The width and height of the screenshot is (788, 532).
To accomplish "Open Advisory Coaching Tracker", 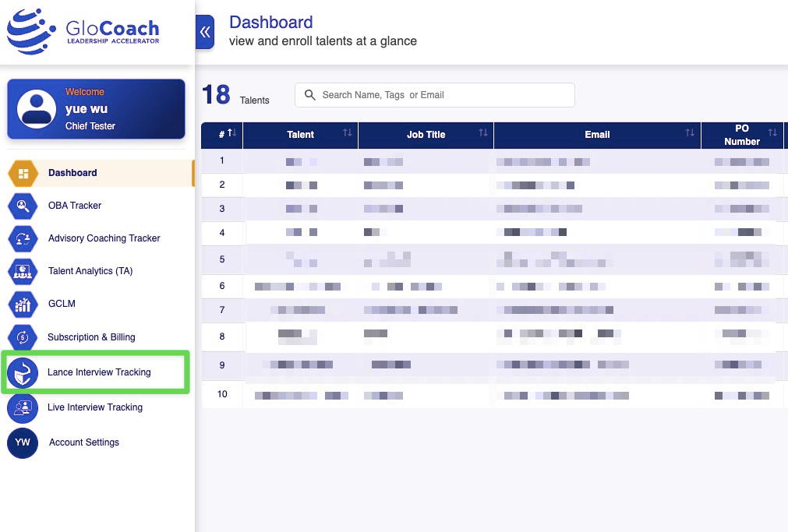I will pyautogui.click(x=104, y=238).
